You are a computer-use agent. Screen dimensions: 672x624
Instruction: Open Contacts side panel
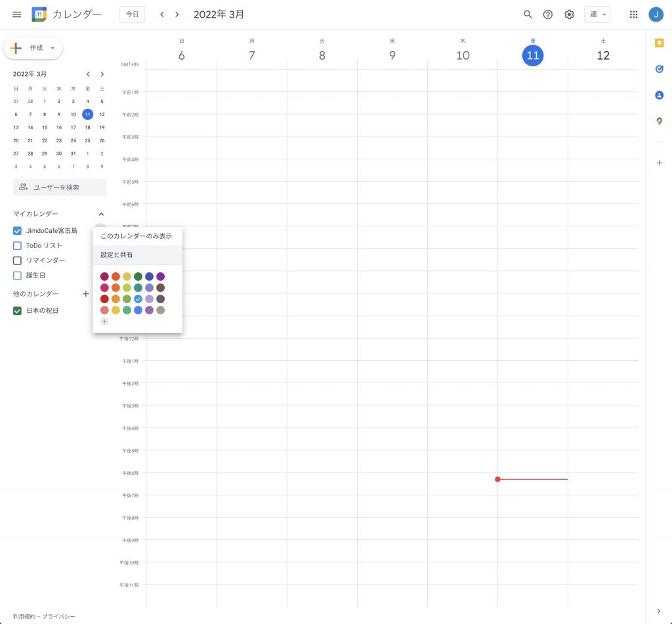659,95
